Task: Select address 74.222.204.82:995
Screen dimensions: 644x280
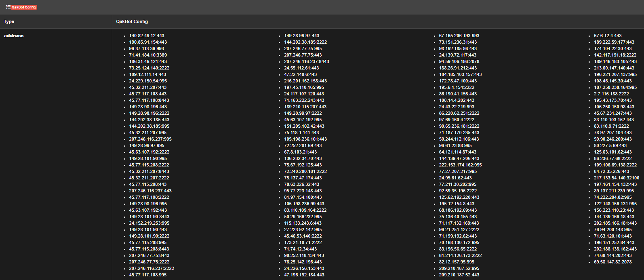Action: tap(613, 197)
